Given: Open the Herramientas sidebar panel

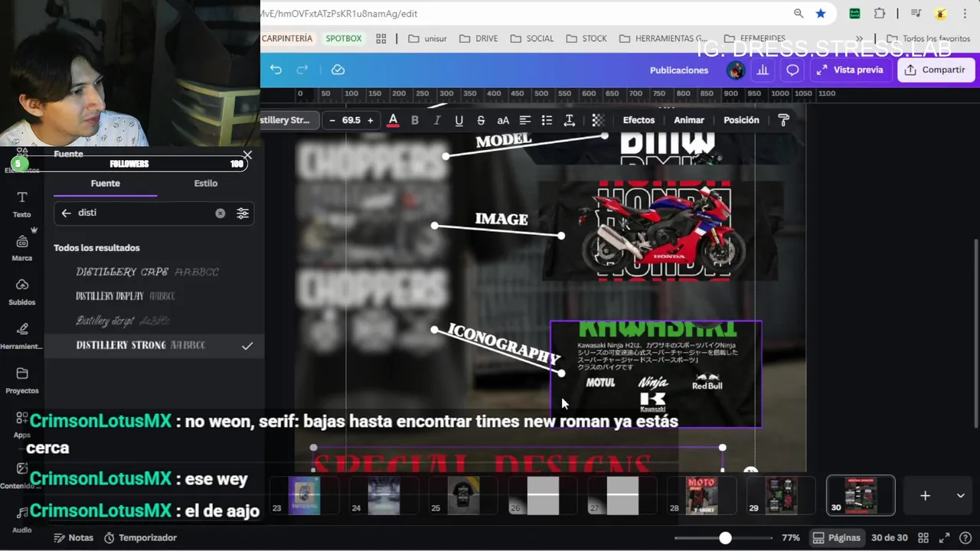Looking at the screenshot, I should (x=21, y=336).
